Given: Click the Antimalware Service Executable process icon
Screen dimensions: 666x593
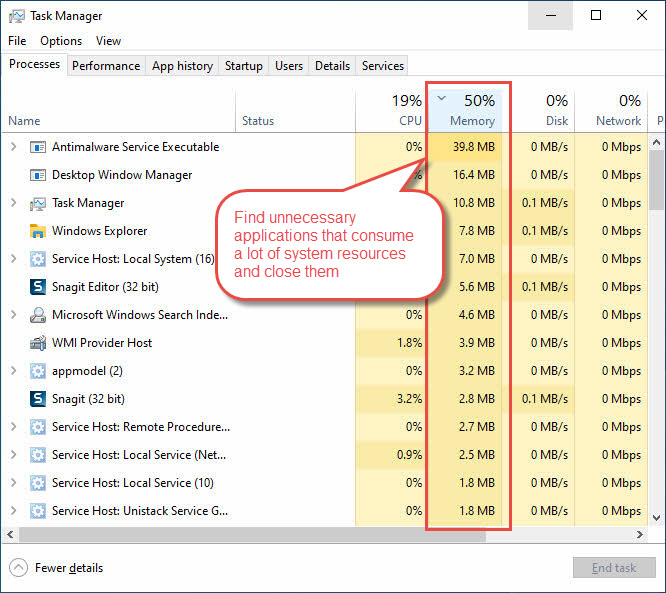Looking at the screenshot, I should [x=38, y=147].
